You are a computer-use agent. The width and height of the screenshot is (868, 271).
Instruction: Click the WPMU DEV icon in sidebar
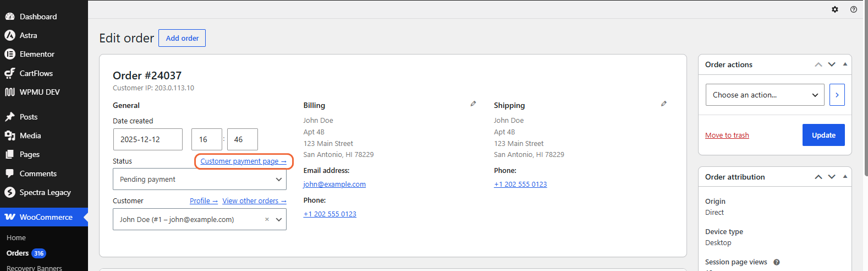pyautogui.click(x=10, y=92)
